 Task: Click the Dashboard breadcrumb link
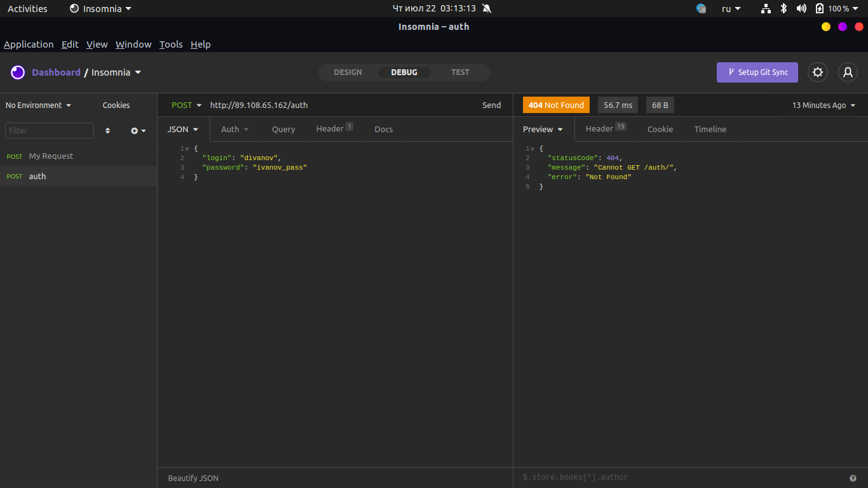tap(57, 72)
